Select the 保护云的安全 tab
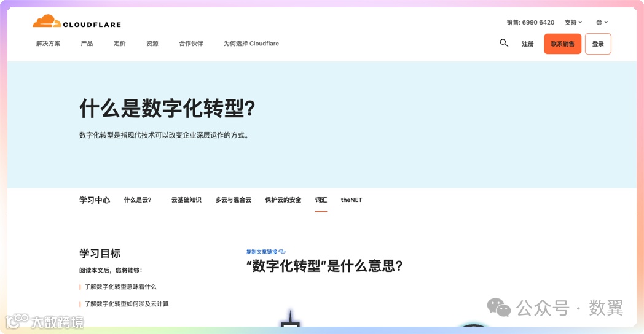The height and width of the screenshot is (334, 644). click(283, 200)
